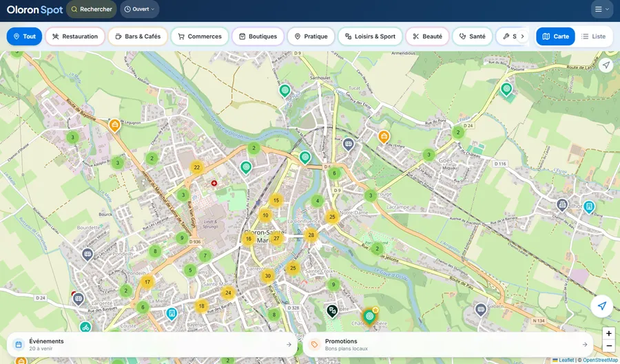620x364 pixels.
Task: Filter by Pratique category
Action: pyautogui.click(x=311, y=36)
